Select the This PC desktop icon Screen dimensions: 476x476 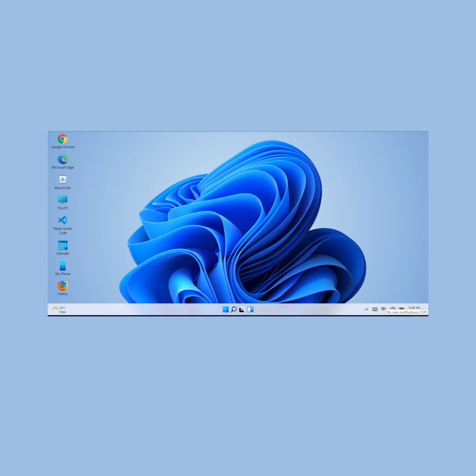pos(63,200)
